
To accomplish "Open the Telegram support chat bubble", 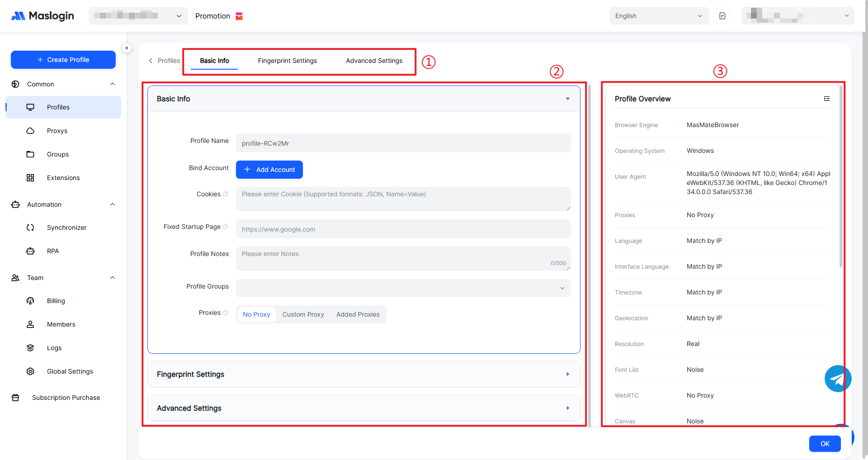I will (837, 379).
